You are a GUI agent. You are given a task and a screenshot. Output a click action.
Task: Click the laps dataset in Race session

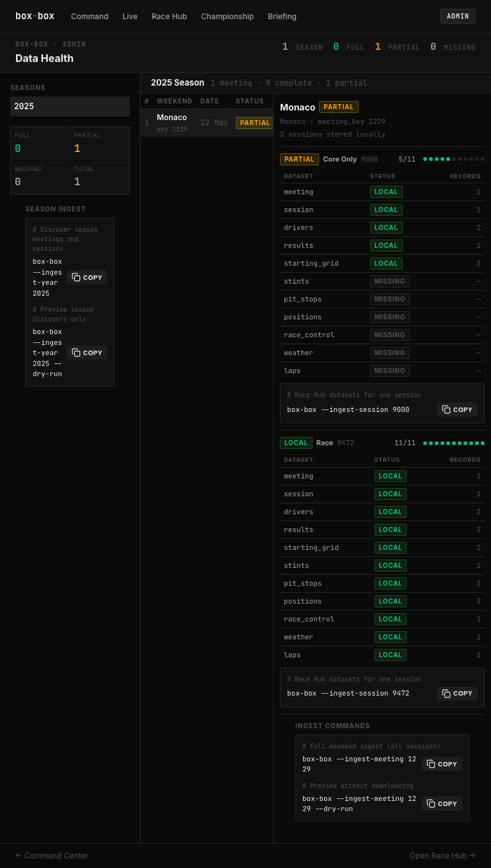(292, 655)
